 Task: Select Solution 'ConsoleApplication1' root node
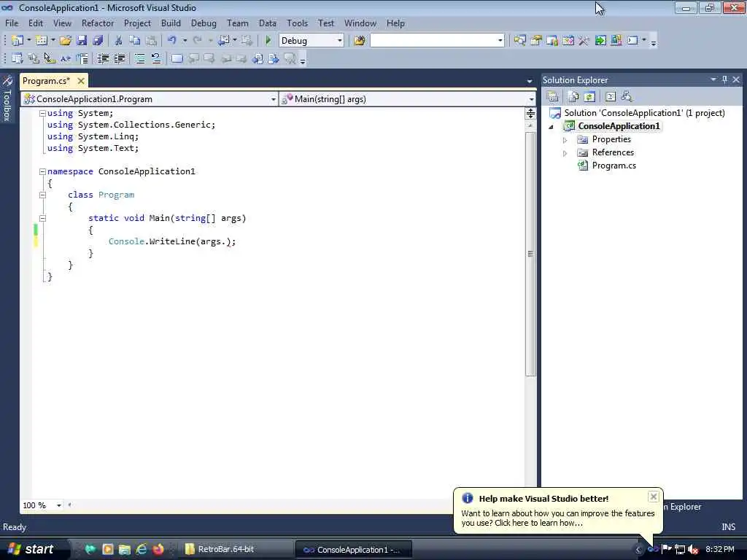point(644,113)
